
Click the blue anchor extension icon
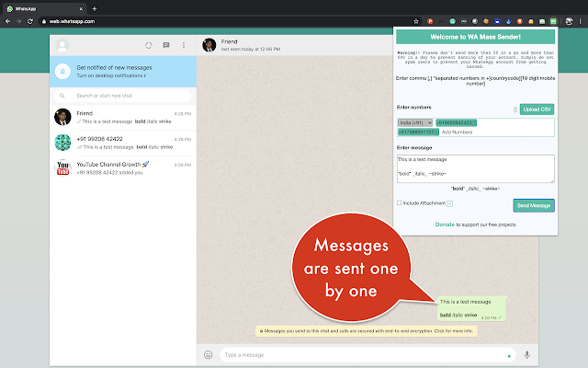pos(508,21)
